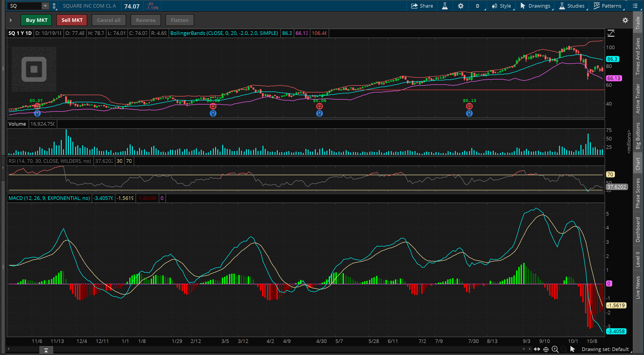This screenshot has height=355, width=644.
Task: Toggle the chart drawing line icon
Action: 611,33
